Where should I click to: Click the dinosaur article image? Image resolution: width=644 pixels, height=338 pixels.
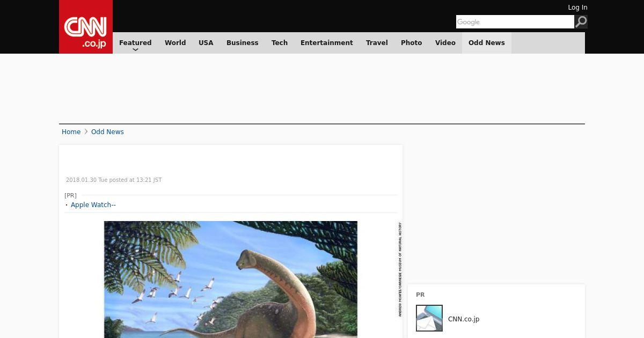pyautogui.click(x=231, y=280)
